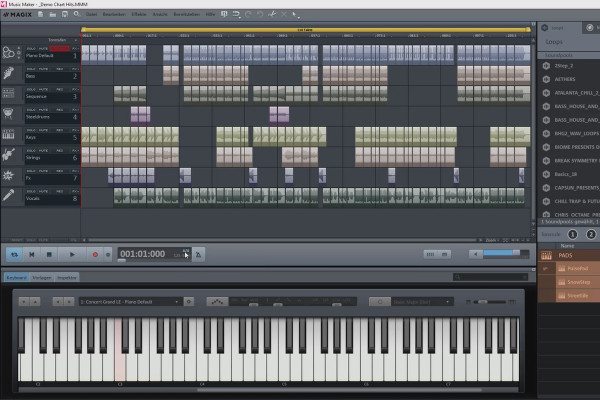Image resolution: width=600 pixels, height=400 pixels.
Task: Click the red Record button in the transport
Action: 95,255
